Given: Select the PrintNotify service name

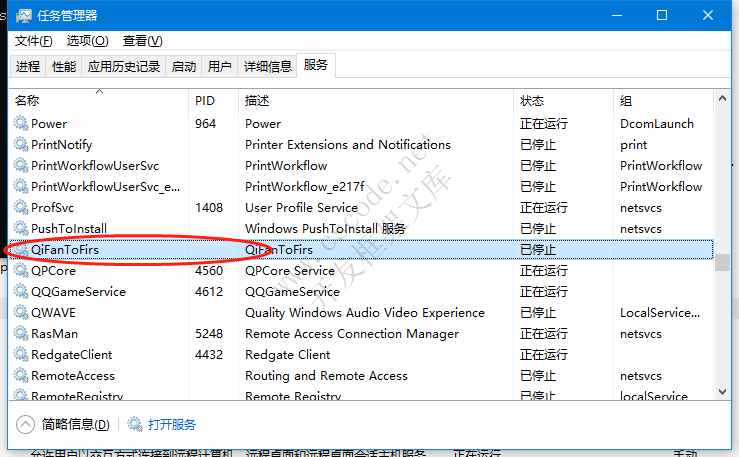Looking at the screenshot, I should pos(61,145).
